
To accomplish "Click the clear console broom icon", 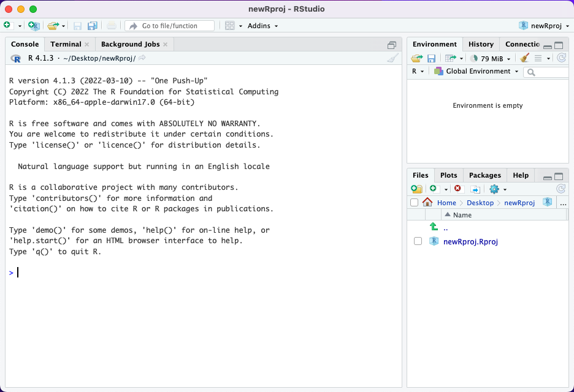I will (x=392, y=58).
